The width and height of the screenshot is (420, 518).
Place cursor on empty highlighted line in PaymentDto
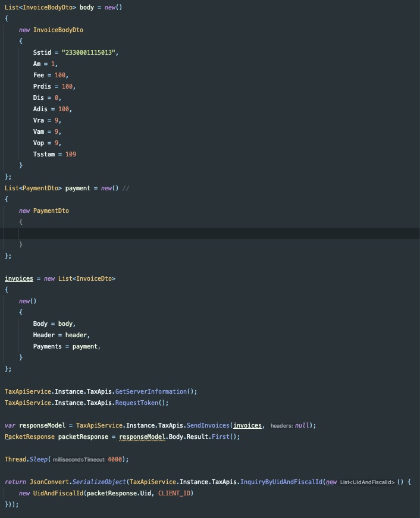[178, 233]
